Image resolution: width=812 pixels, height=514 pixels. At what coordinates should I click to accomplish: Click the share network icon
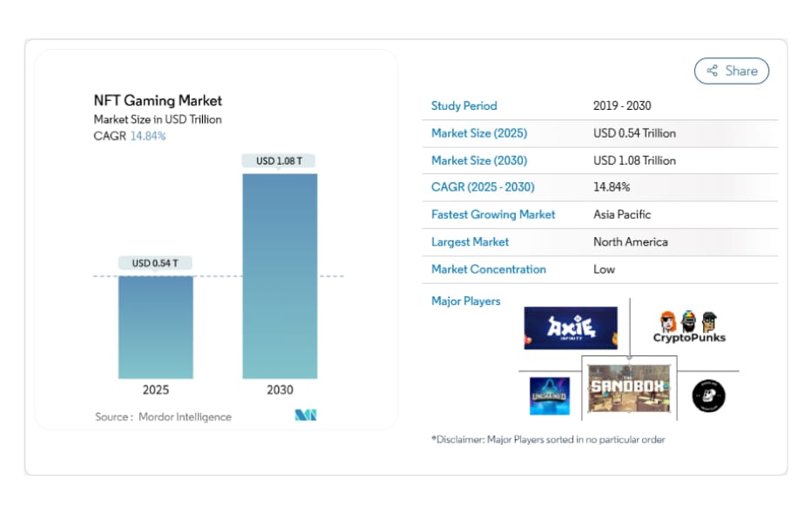[713, 71]
